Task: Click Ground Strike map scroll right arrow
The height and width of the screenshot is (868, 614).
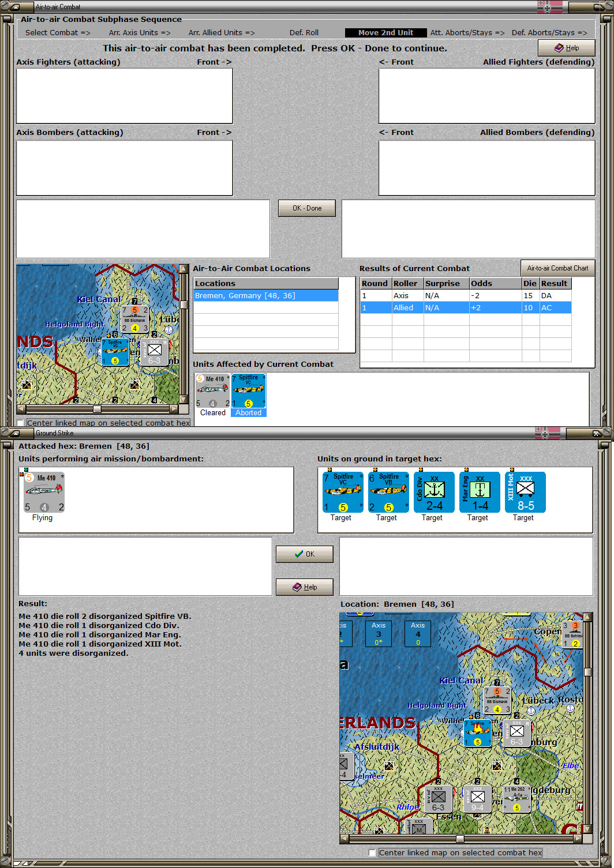Action: click(x=578, y=839)
